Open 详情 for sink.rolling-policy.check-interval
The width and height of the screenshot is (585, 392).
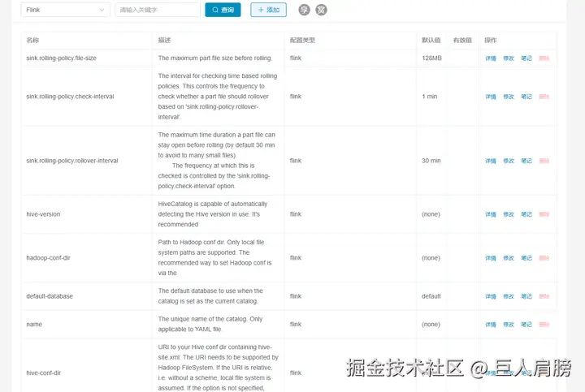490,97
